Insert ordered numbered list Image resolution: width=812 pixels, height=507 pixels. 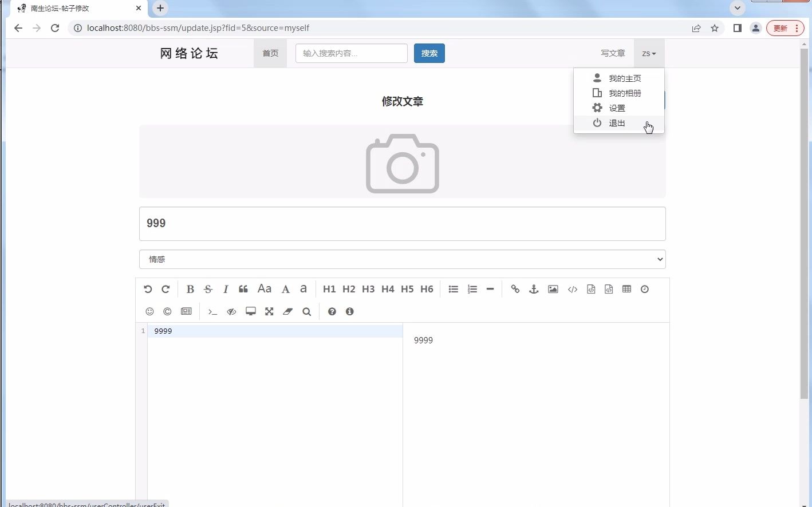pos(472,290)
